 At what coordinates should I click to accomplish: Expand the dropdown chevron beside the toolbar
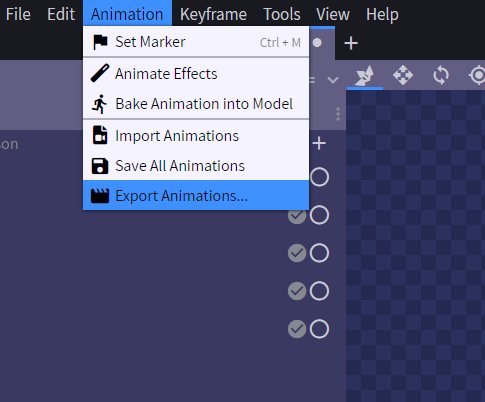[333, 80]
